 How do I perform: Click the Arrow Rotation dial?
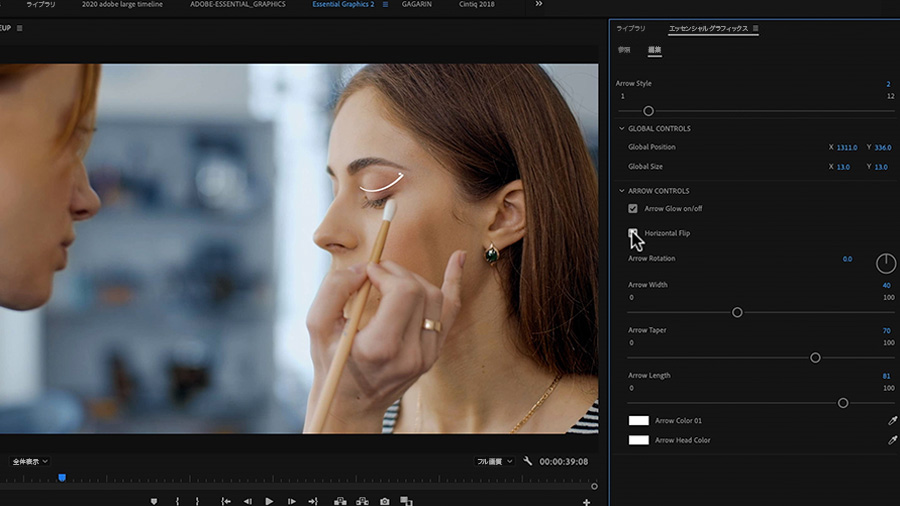pos(885,263)
